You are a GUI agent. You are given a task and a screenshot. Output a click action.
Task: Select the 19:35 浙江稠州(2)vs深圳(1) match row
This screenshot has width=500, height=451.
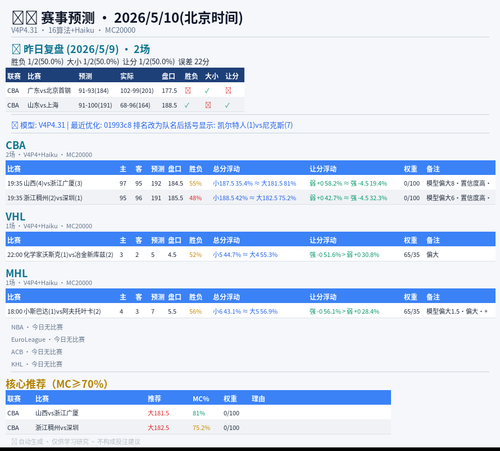(x=250, y=198)
